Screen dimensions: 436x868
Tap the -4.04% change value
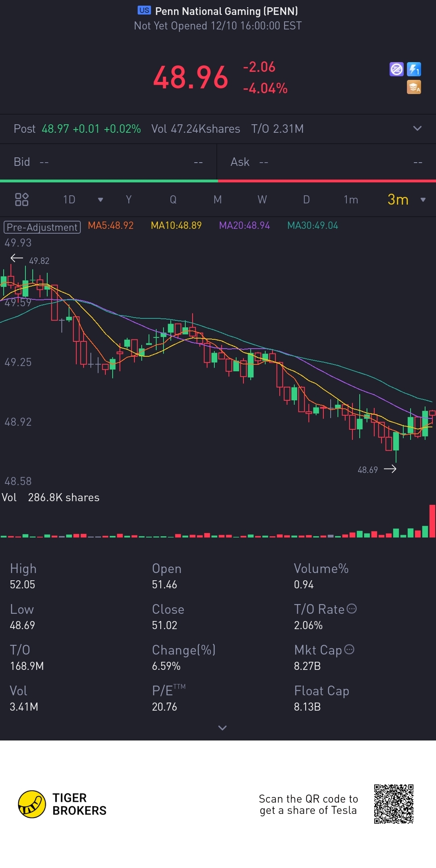coord(265,88)
